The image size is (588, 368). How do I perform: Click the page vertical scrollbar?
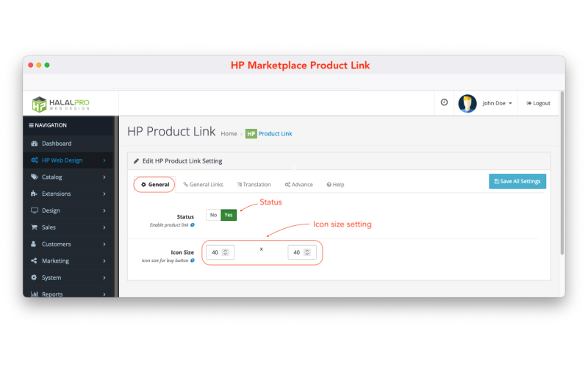click(x=562, y=173)
